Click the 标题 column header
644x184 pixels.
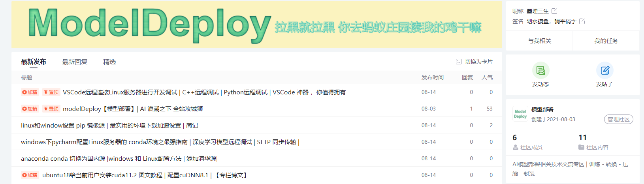[26, 77]
